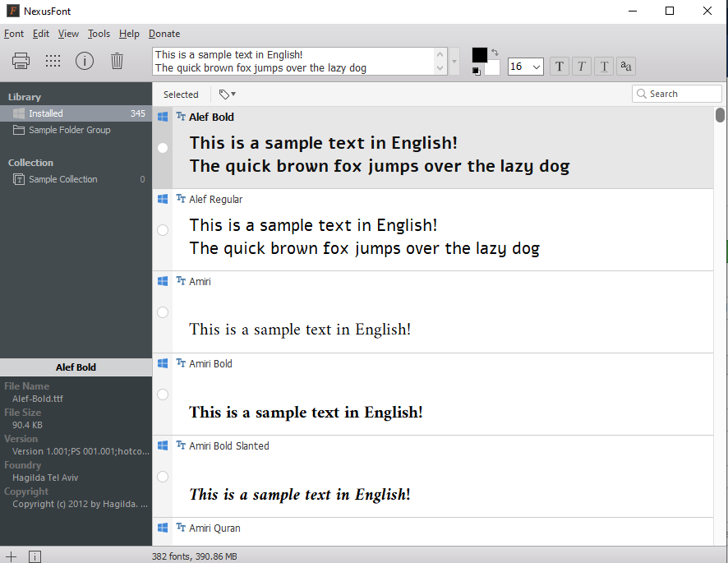728x563 pixels.
Task: Click the Installed library Windows icon
Action: (19, 113)
